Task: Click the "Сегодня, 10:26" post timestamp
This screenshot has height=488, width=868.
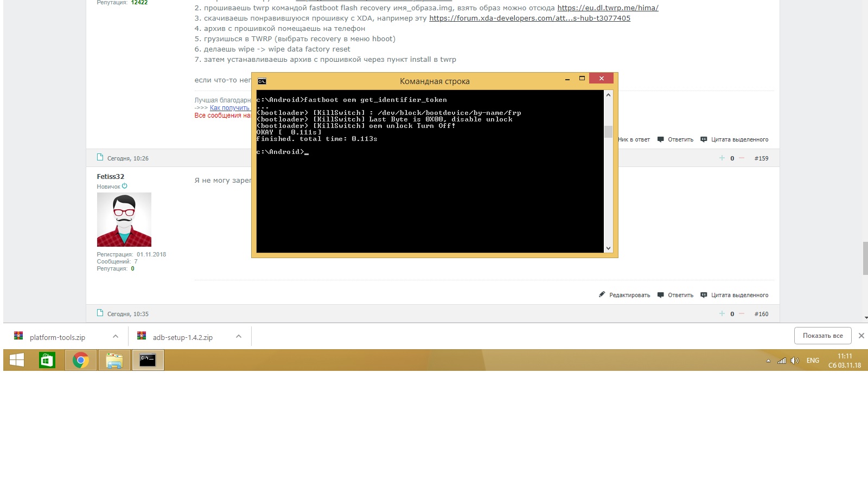Action: pos(128,158)
